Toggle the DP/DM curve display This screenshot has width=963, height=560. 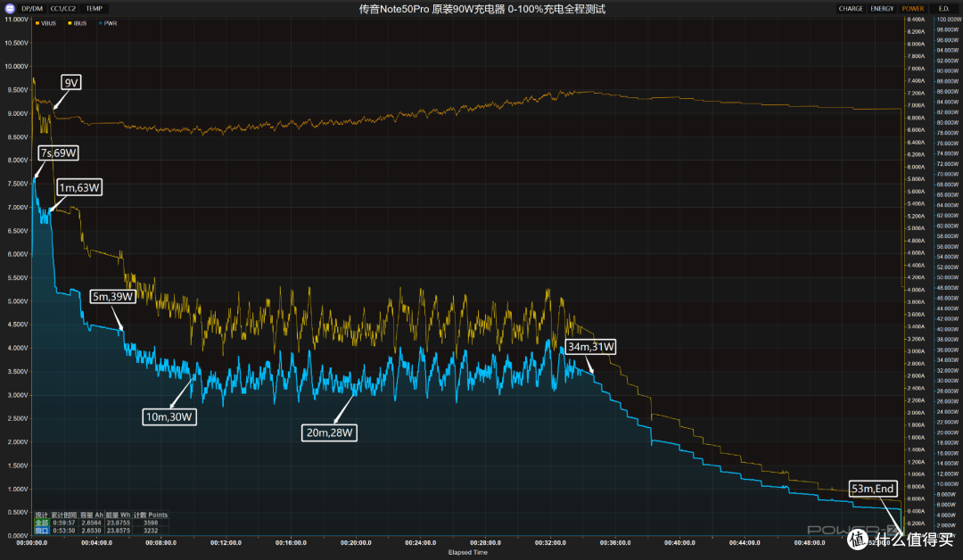(x=32, y=9)
